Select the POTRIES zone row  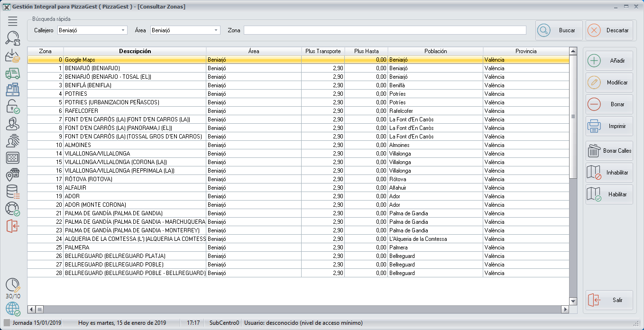pyautogui.click(x=135, y=94)
